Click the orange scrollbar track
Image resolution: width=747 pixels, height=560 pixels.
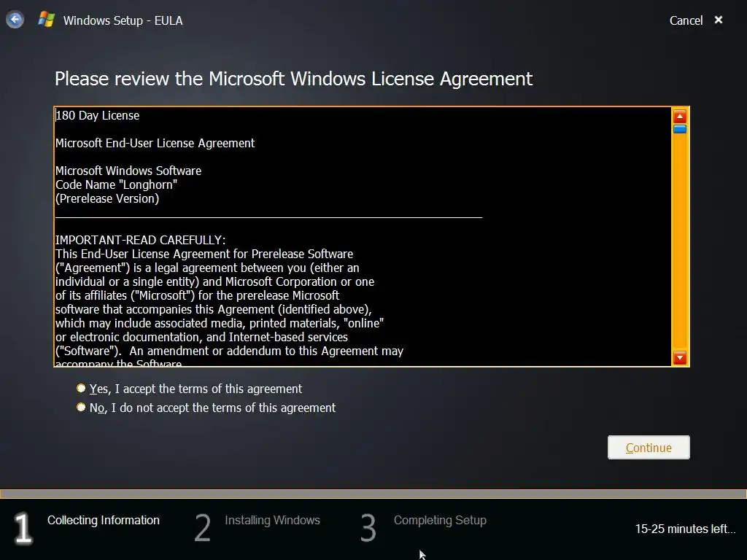pyautogui.click(x=680, y=242)
